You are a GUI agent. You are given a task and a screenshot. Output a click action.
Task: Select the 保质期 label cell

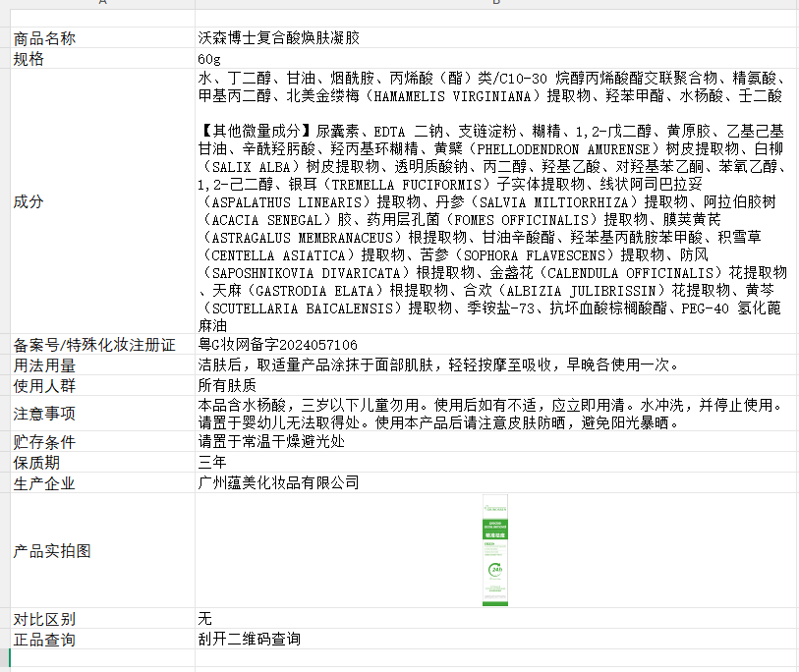coord(102,462)
